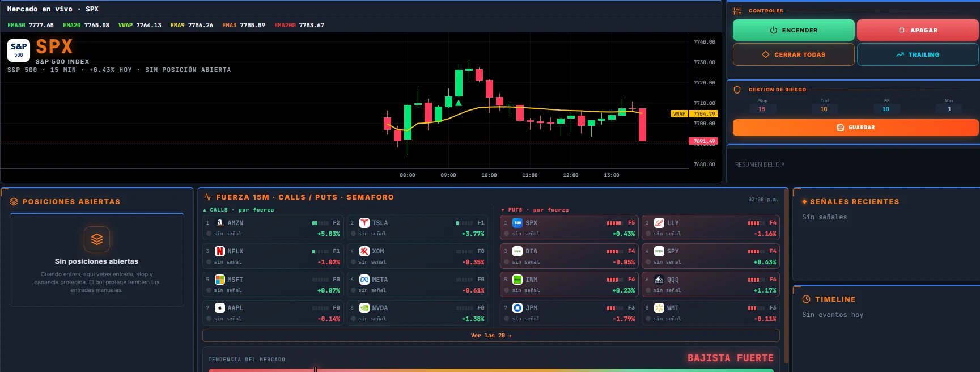Click the large stacked layers icon in empty positions card
This screenshot has width=980, height=372.
click(x=97, y=239)
